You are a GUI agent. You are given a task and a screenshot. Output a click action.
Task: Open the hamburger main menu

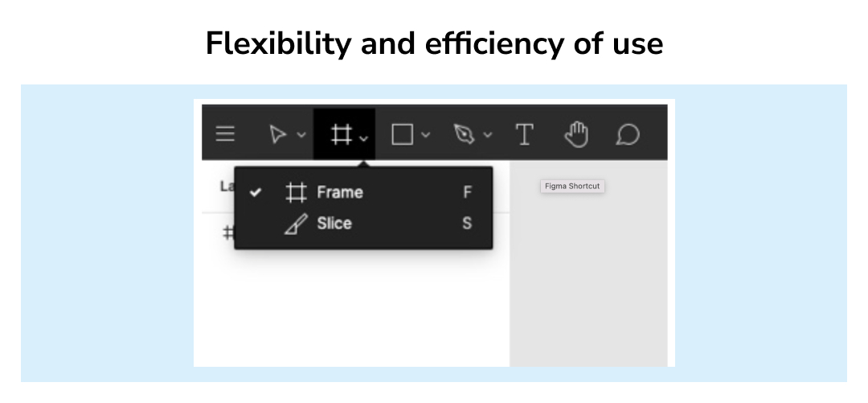click(x=225, y=134)
